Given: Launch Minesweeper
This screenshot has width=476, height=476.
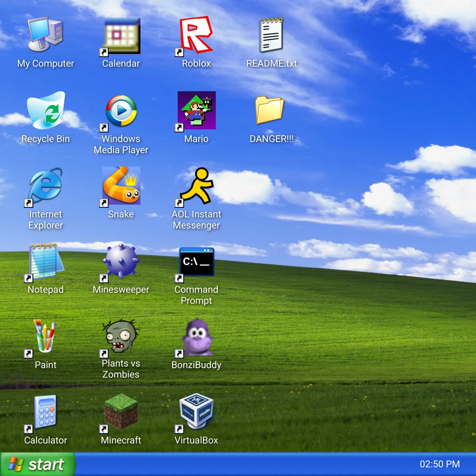Looking at the screenshot, I should [x=121, y=261].
